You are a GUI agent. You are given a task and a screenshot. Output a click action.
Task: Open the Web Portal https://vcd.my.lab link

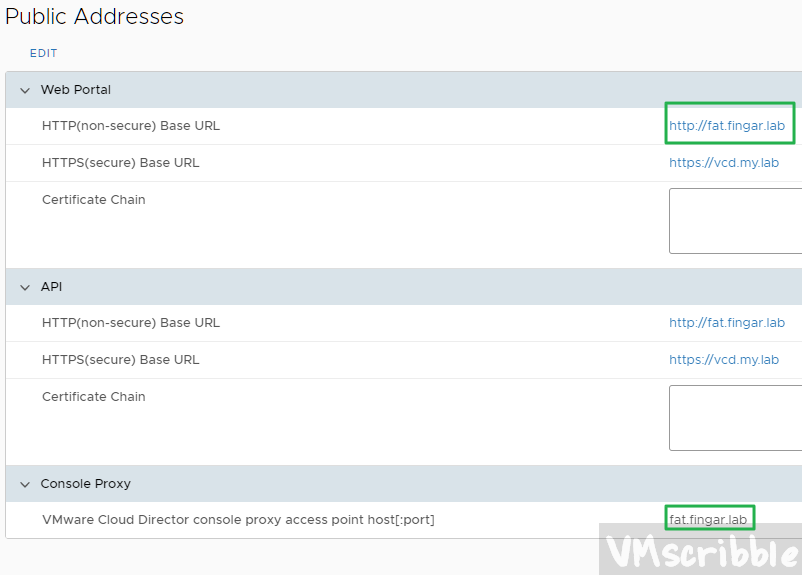coord(723,163)
